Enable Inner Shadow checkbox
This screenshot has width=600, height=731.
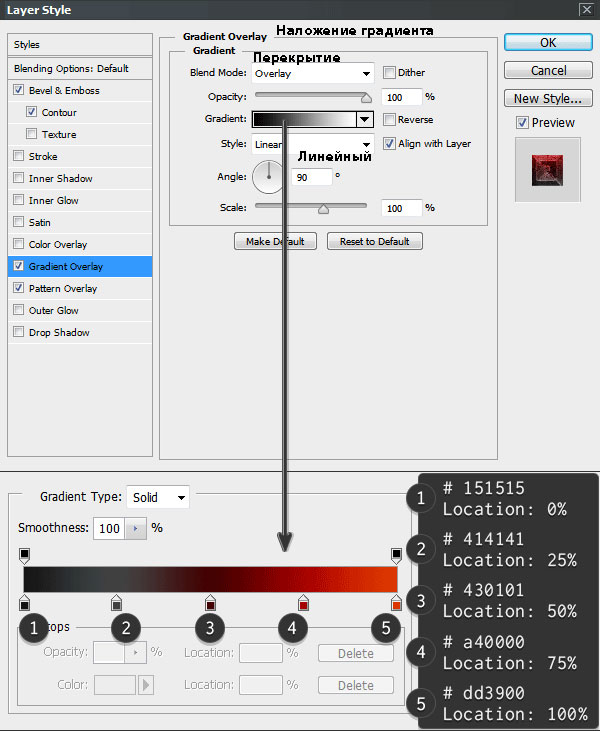[x=18, y=178]
